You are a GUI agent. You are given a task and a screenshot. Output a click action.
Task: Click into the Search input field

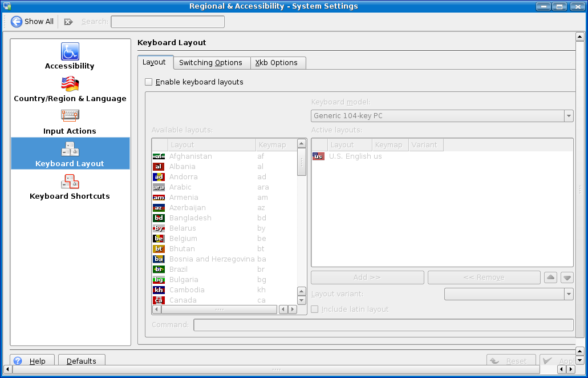[x=167, y=22]
